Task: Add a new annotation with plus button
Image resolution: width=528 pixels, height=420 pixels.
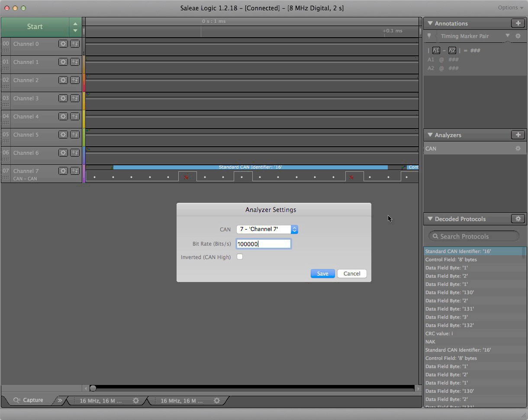Action: pos(518,23)
